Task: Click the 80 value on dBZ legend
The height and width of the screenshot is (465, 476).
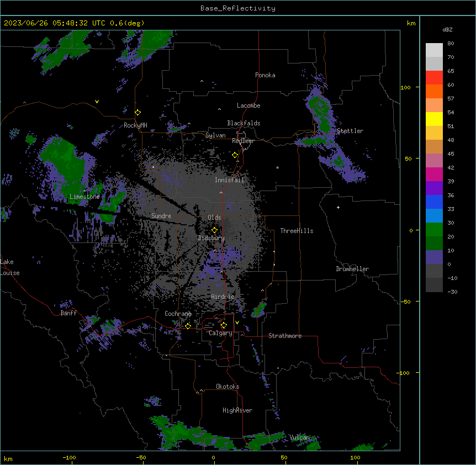Action: coord(451,44)
